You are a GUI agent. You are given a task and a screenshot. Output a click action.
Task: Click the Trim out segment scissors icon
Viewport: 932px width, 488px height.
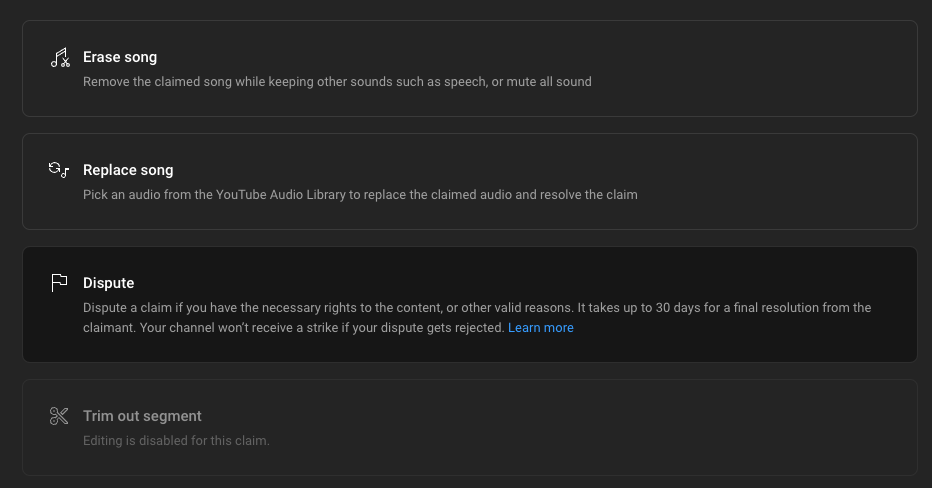[59, 416]
